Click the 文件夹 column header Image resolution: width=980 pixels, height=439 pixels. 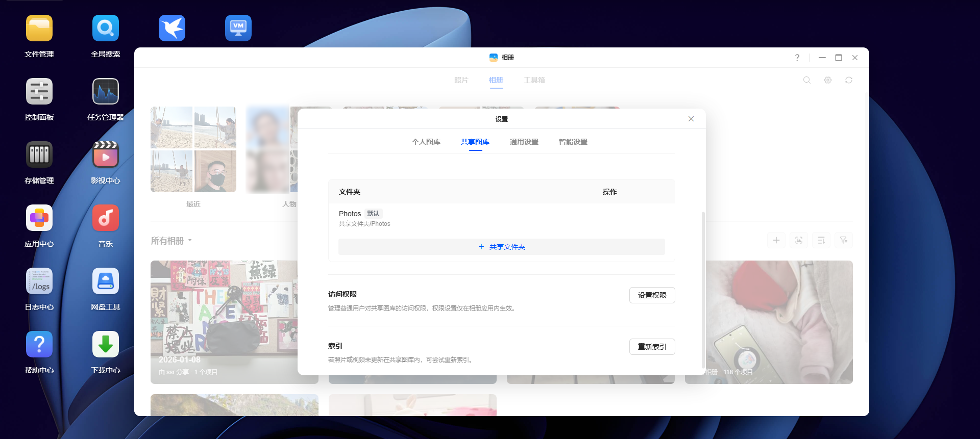[x=350, y=192]
